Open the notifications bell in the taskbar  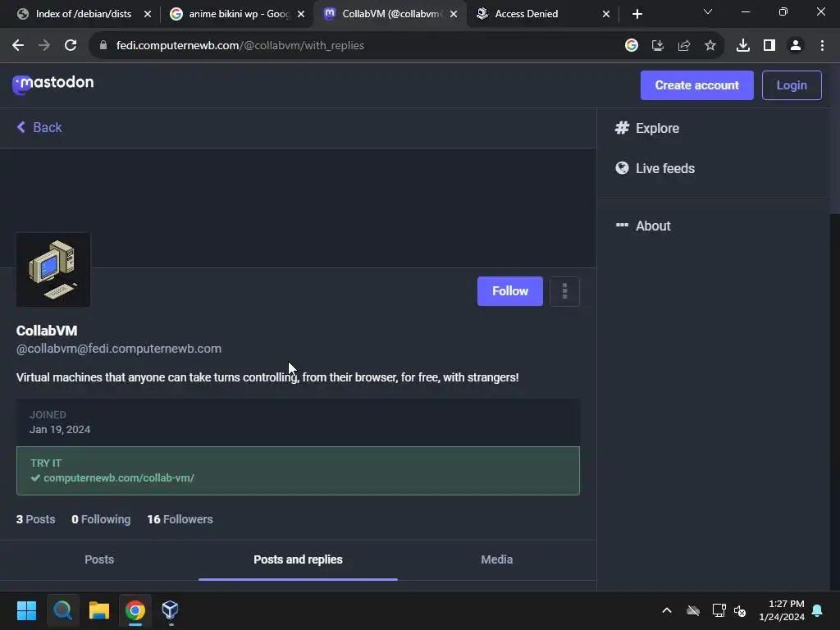pos(818,610)
